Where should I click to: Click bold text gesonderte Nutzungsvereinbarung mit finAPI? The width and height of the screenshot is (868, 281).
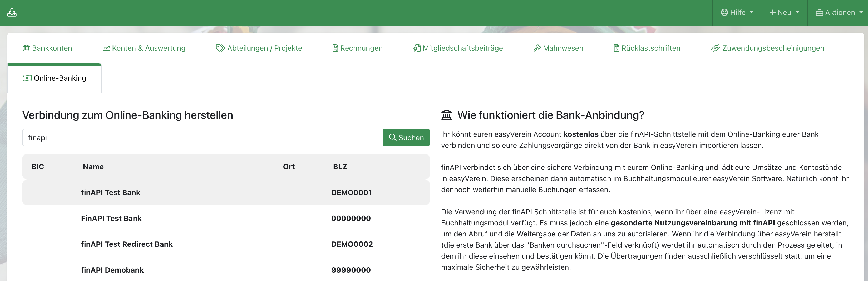[x=692, y=223]
